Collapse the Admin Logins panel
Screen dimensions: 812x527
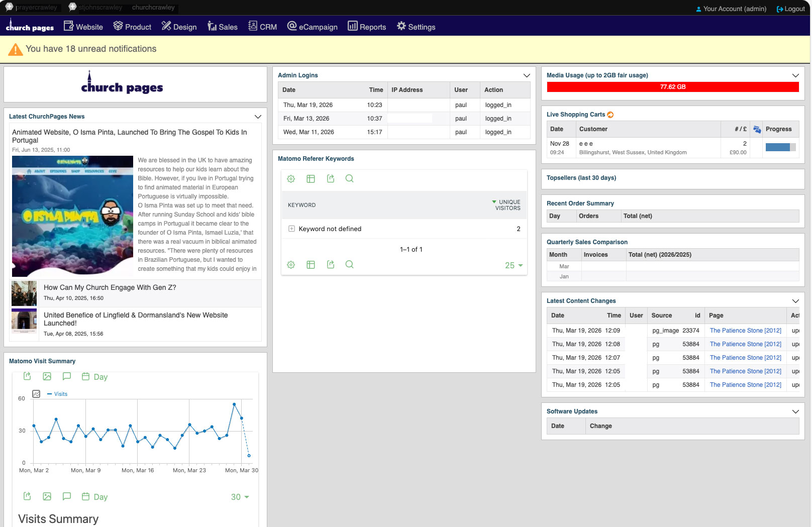(527, 75)
